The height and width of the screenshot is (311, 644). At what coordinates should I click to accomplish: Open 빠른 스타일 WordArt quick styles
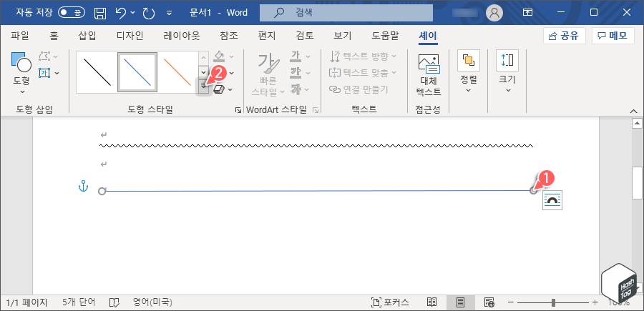click(x=268, y=74)
